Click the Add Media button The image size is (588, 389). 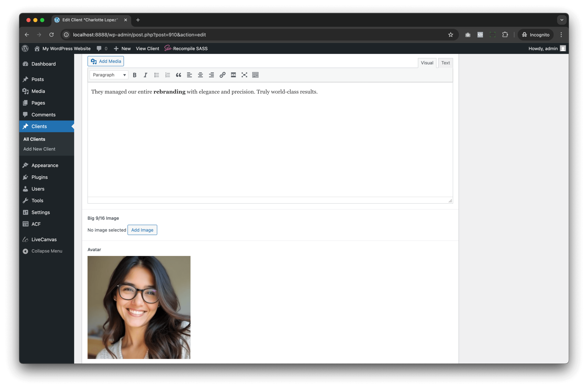click(106, 61)
